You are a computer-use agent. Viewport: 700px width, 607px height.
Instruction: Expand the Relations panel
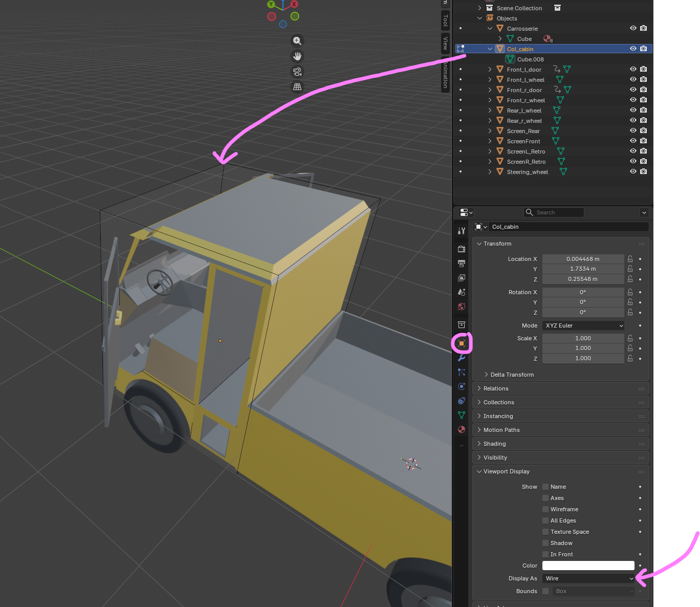click(560, 388)
